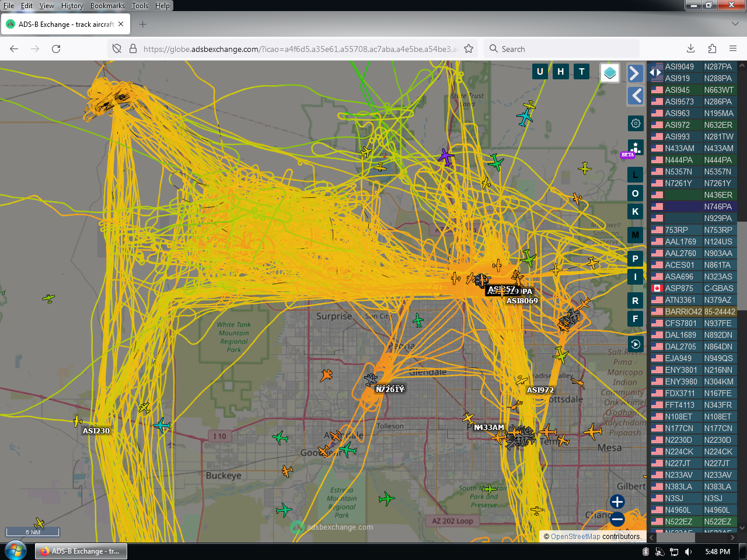The image size is (747, 560).
Task: Open the volume control in system tray
Action: (689, 551)
